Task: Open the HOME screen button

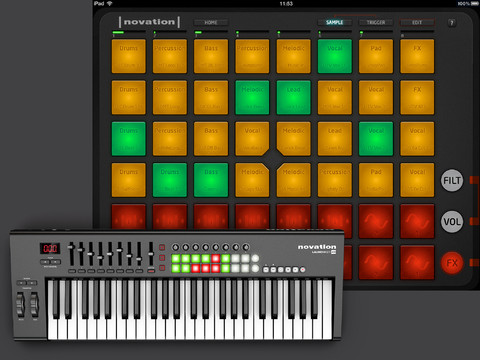Action: pyautogui.click(x=211, y=22)
